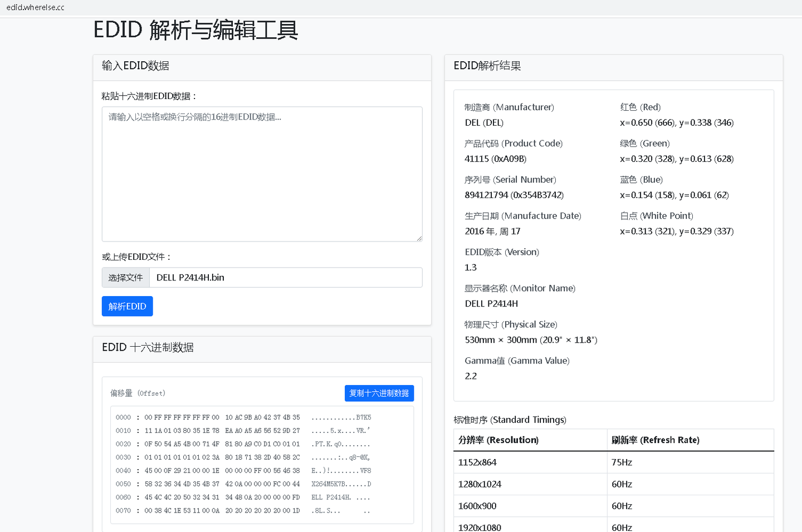Viewport: 802px width, 532px height.
Task: Click offset 0070 in the hex dump
Action: click(123, 511)
